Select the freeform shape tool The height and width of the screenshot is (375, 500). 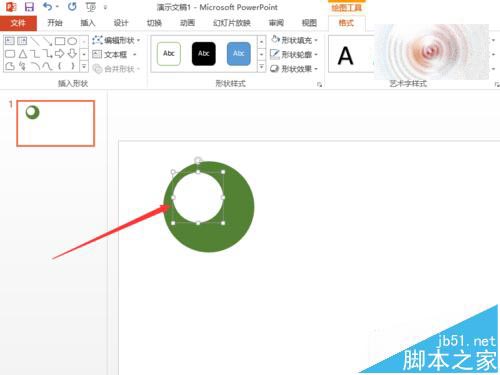click(x=10, y=66)
